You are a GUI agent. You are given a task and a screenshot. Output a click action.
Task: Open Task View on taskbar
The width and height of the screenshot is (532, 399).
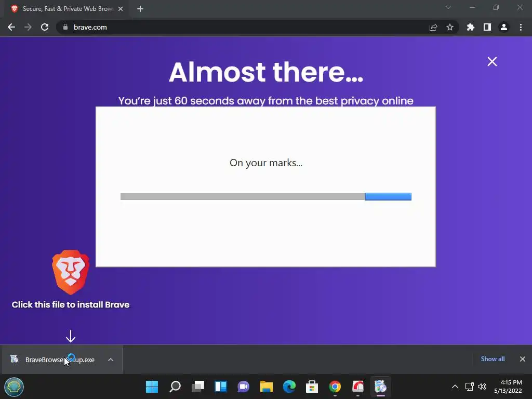coord(198,387)
